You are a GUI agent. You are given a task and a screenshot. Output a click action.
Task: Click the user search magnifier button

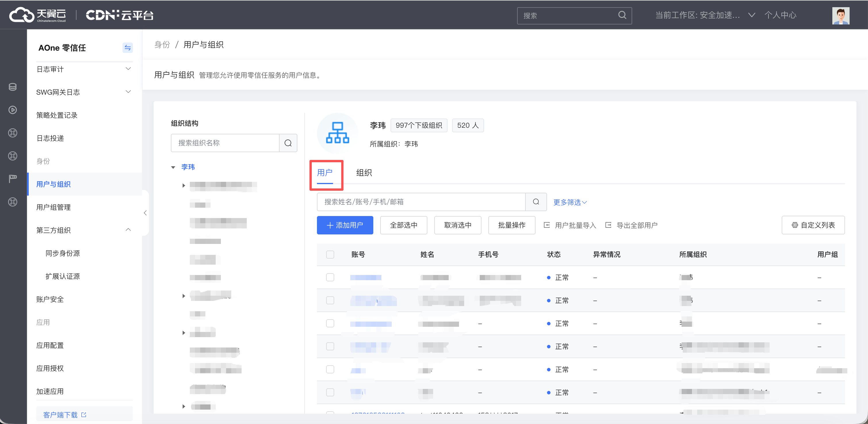point(536,202)
